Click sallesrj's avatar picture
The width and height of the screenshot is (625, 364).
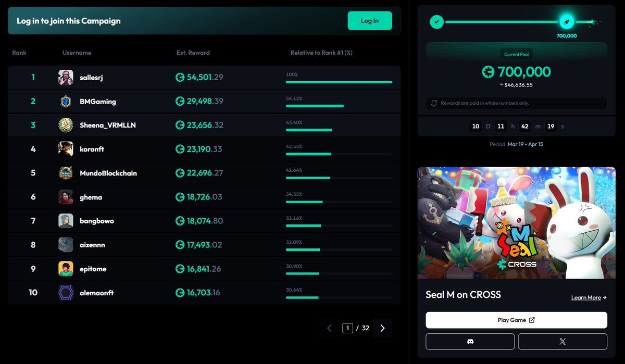click(x=66, y=78)
